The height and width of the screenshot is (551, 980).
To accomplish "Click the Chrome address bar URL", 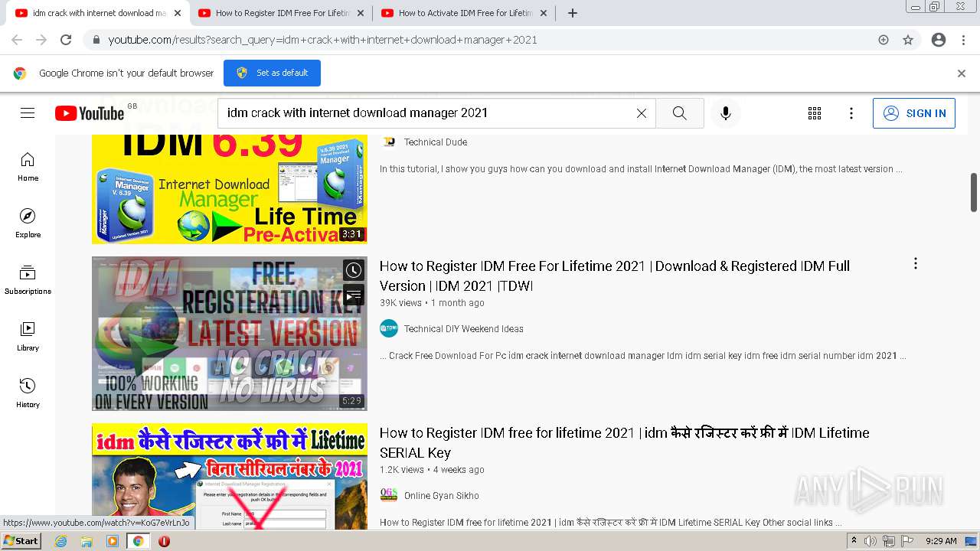I will click(x=322, y=40).
